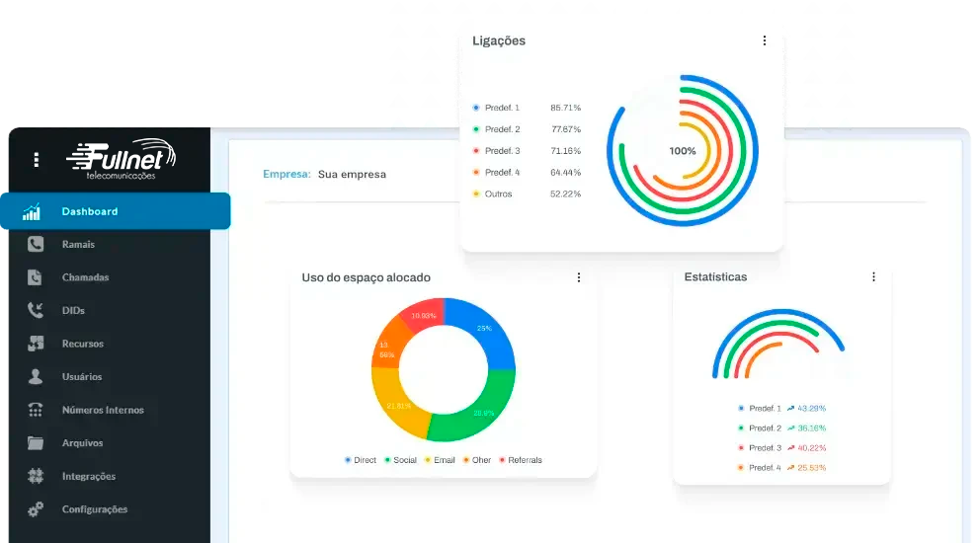The image size is (980, 543).
Task: Click the Arquivos folder icon
Action: point(36,443)
